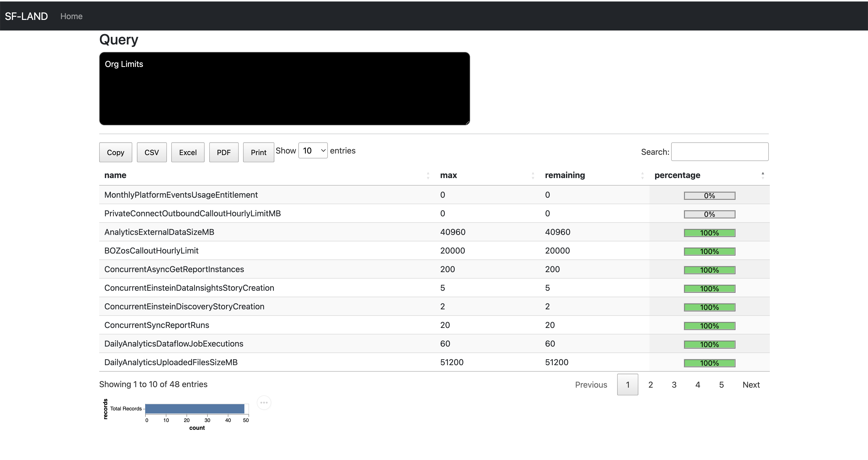The width and height of the screenshot is (868, 460).
Task: Click the Home navigation link
Action: click(x=72, y=16)
